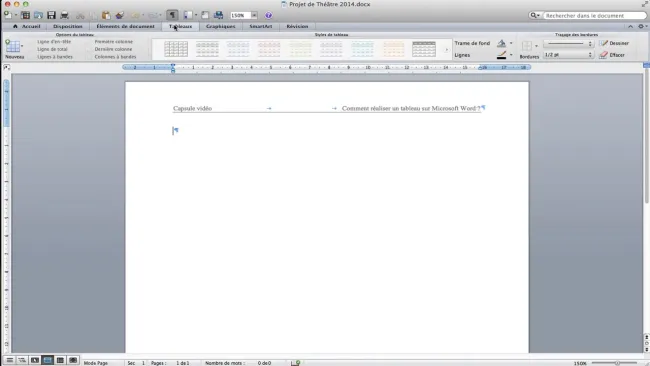Toggle Première colonne option
This screenshot has width=650, height=366.
tap(114, 41)
